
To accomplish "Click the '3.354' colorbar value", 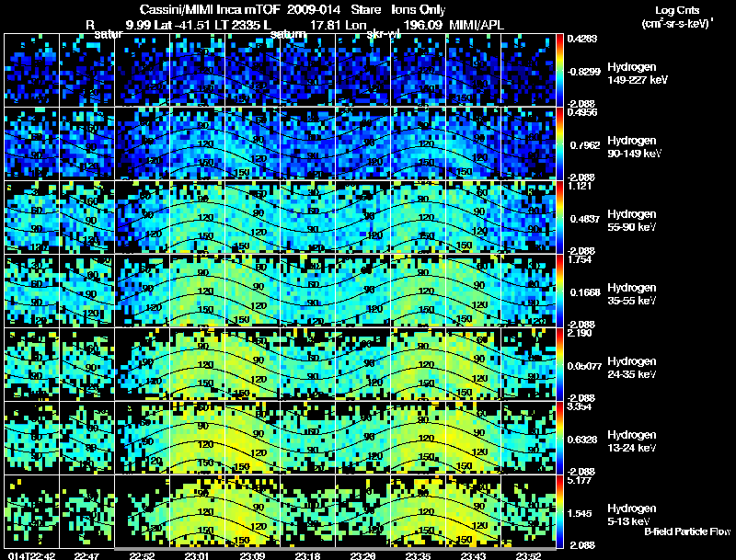I will point(580,406).
